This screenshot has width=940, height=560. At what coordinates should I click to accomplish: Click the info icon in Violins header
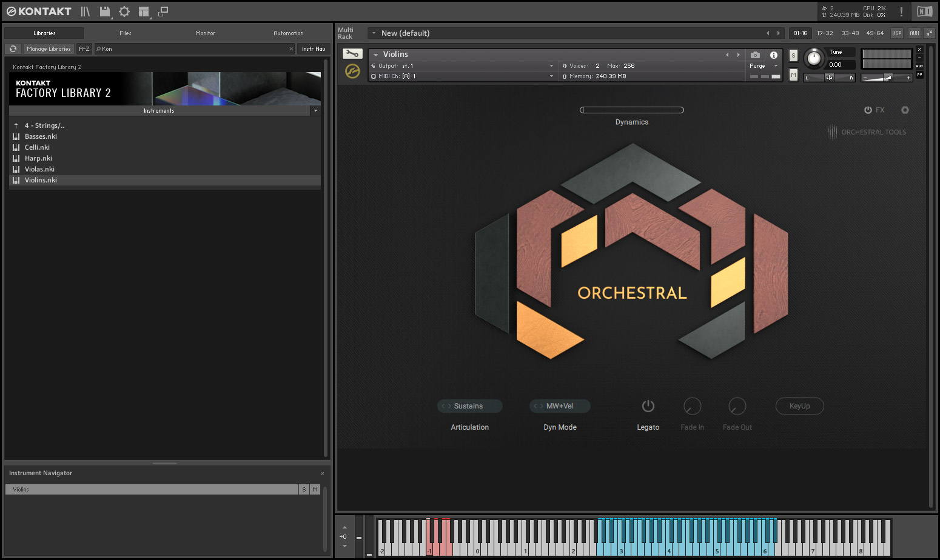pyautogui.click(x=774, y=55)
